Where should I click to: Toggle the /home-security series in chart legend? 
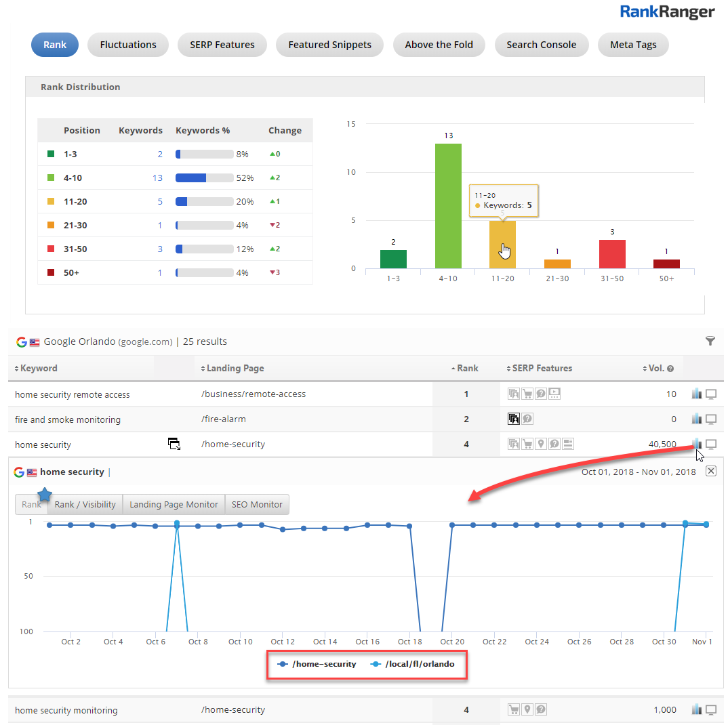coord(317,664)
